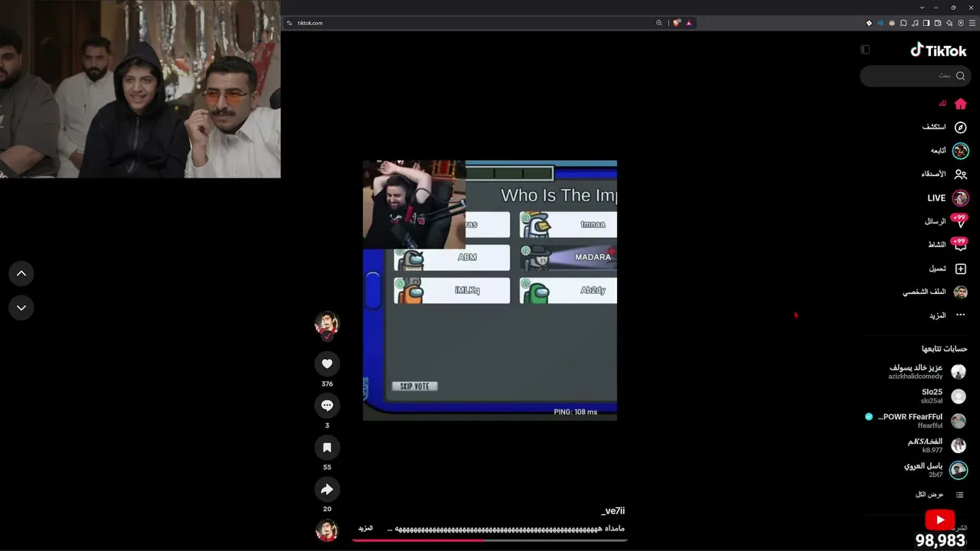The image size is (980, 551).
Task: View site information icon in address bar
Action: point(289,23)
